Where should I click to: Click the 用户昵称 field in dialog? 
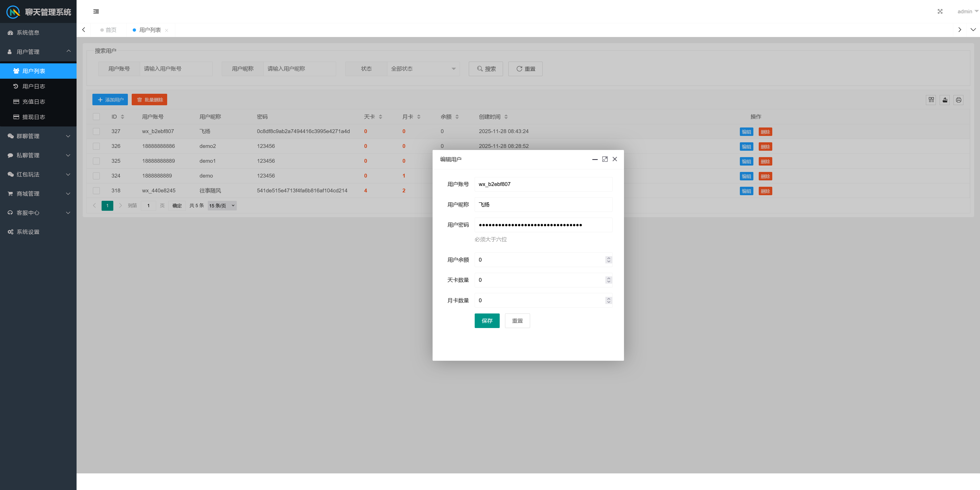pos(543,204)
